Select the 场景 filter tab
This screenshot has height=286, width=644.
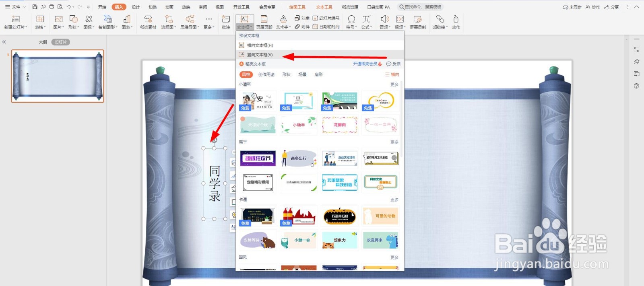point(302,74)
